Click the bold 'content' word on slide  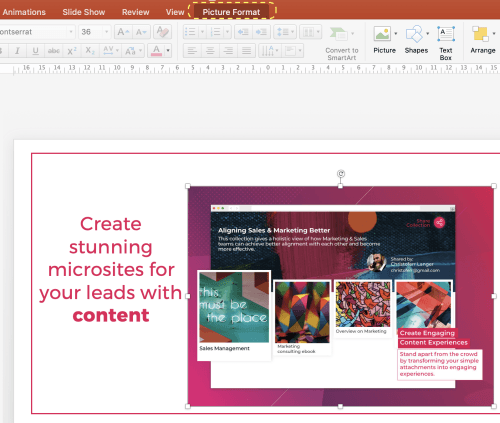[111, 315]
